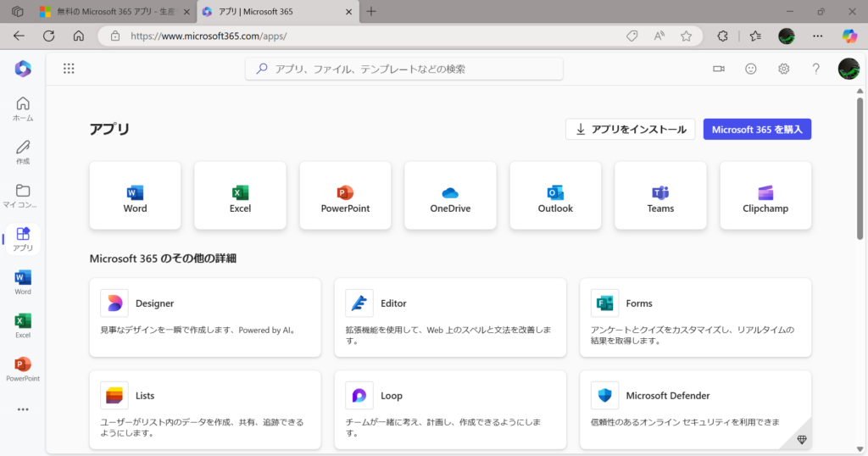Open tab actions menu icon
Image resolution: width=868 pixels, height=456 pixels.
click(x=17, y=12)
